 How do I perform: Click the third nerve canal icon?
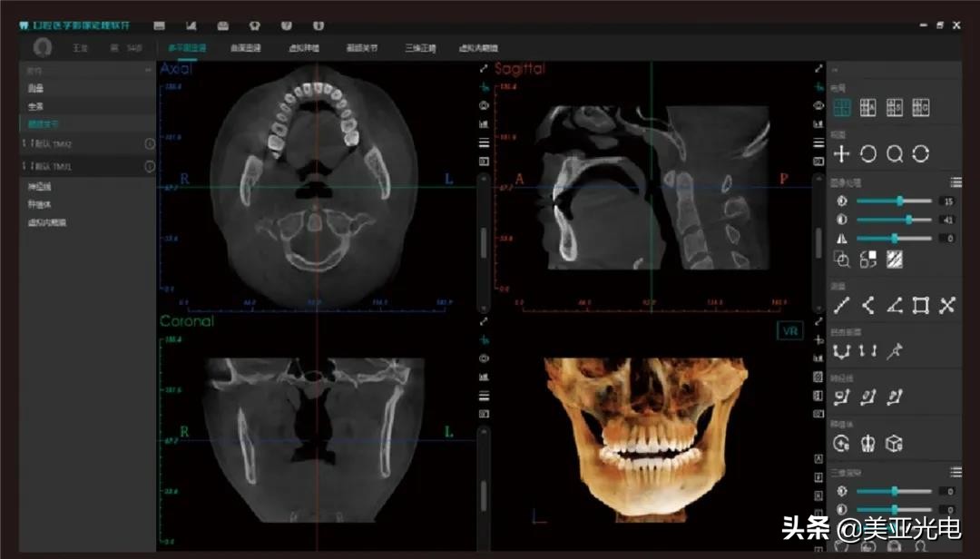point(895,397)
